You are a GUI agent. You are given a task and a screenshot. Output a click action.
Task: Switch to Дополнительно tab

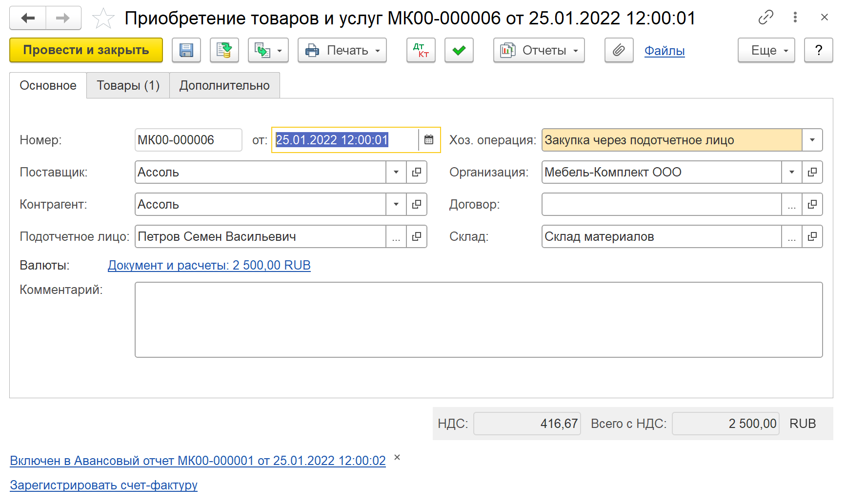click(x=224, y=85)
